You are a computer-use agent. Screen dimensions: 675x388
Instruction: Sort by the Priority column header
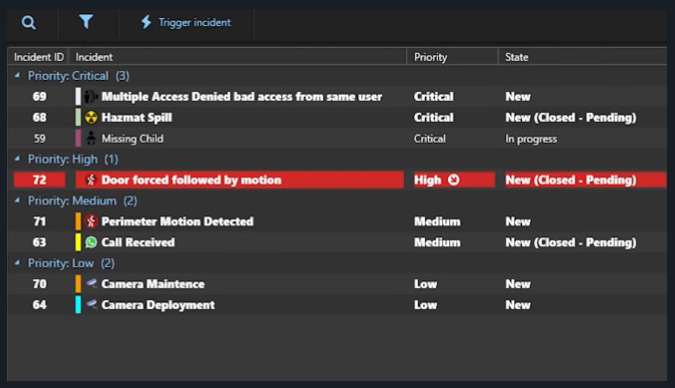pyautogui.click(x=452, y=57)
